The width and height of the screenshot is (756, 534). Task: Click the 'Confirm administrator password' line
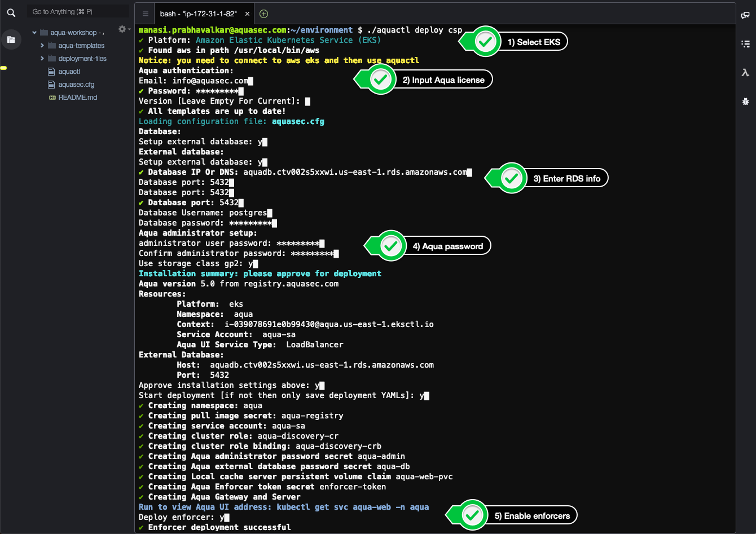pos(239,253)
